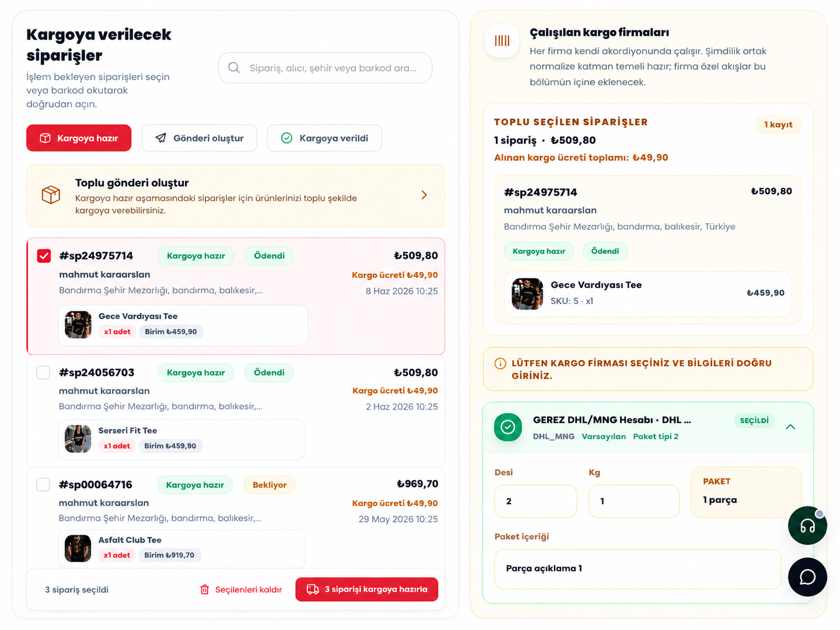
Task: Open Serseri Fit Tee product thumbnail
Action: (78, 439)
